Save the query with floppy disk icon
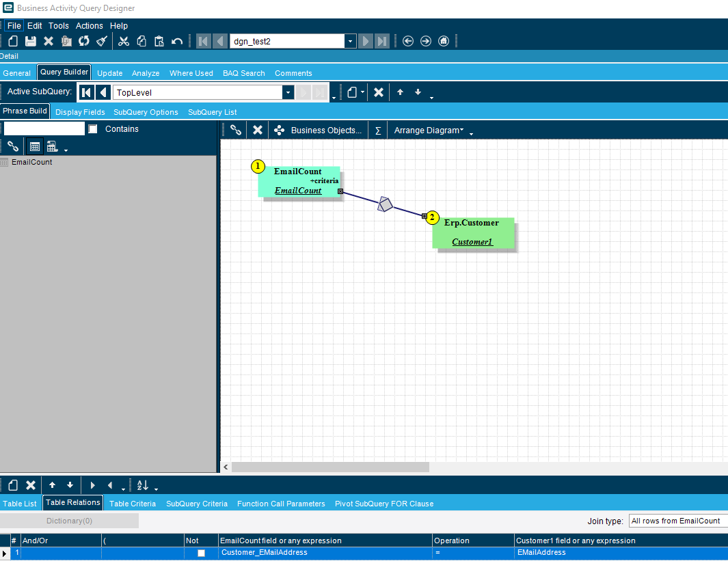The image size is (728, 574). (x=31, y=41)
